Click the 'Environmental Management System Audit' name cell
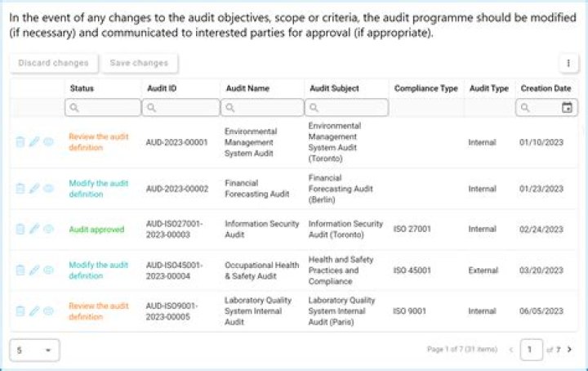This screenshot has height=371, width=588. coord(251,142)
